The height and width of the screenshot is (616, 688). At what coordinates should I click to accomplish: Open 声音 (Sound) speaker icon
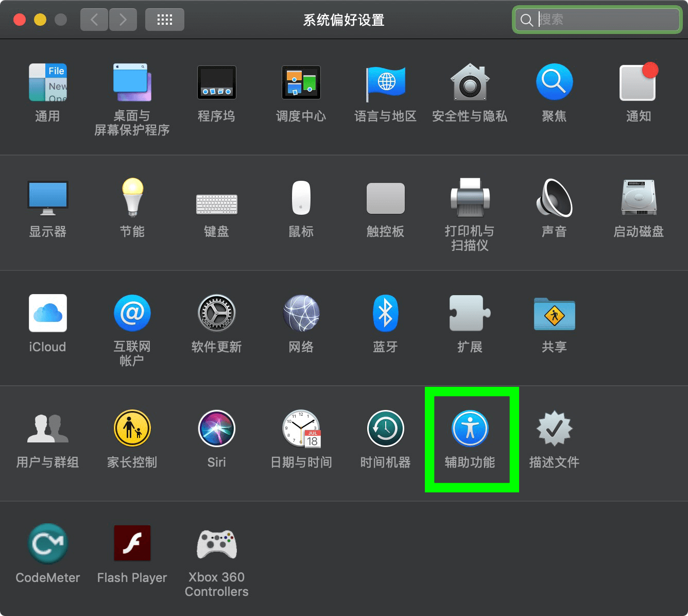point(555,198)
